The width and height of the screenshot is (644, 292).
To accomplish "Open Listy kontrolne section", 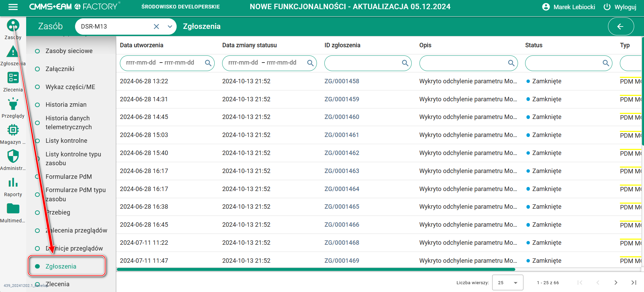I will [x=66, y=141].
